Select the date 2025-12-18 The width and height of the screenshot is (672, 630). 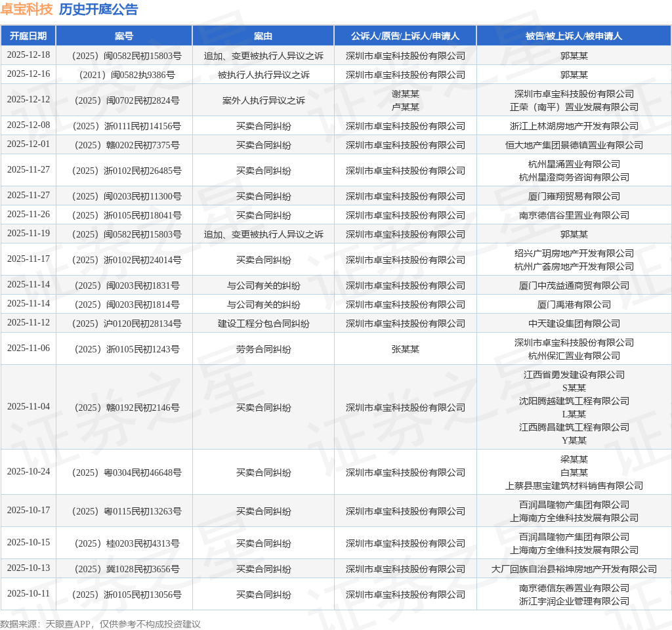(28, 55)
